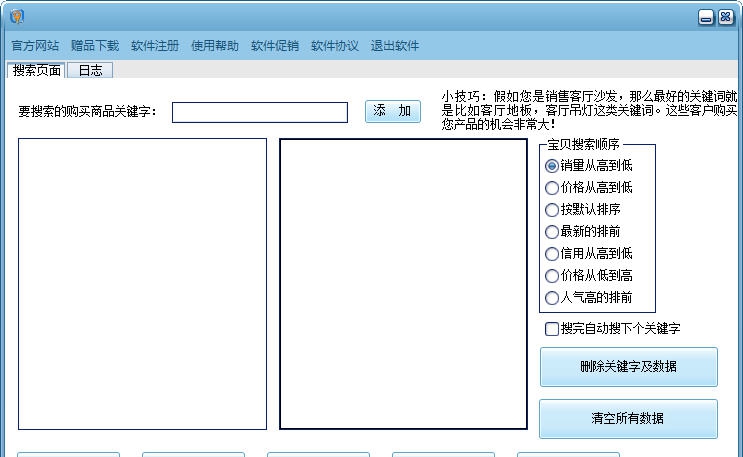Open the 软件协议 menu

pos(335,46)
